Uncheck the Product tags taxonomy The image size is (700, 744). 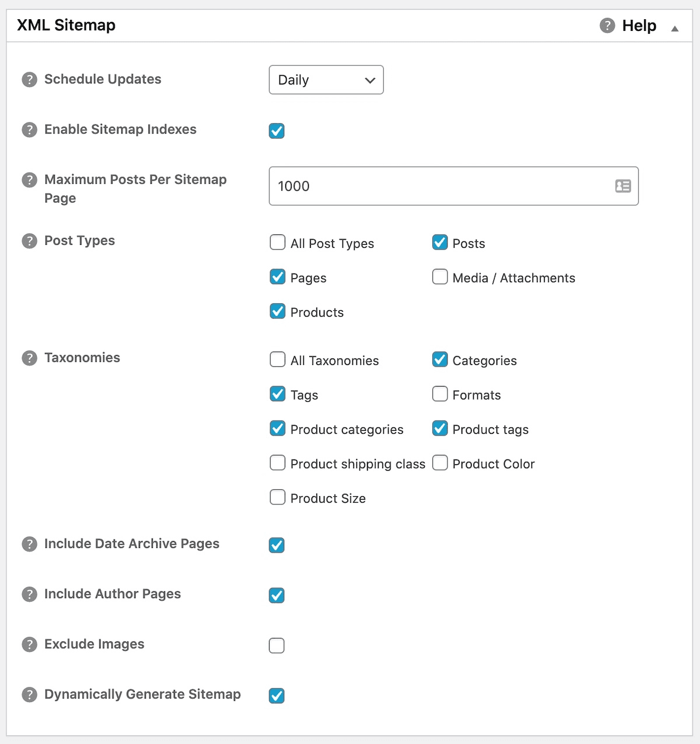(440, 429)
